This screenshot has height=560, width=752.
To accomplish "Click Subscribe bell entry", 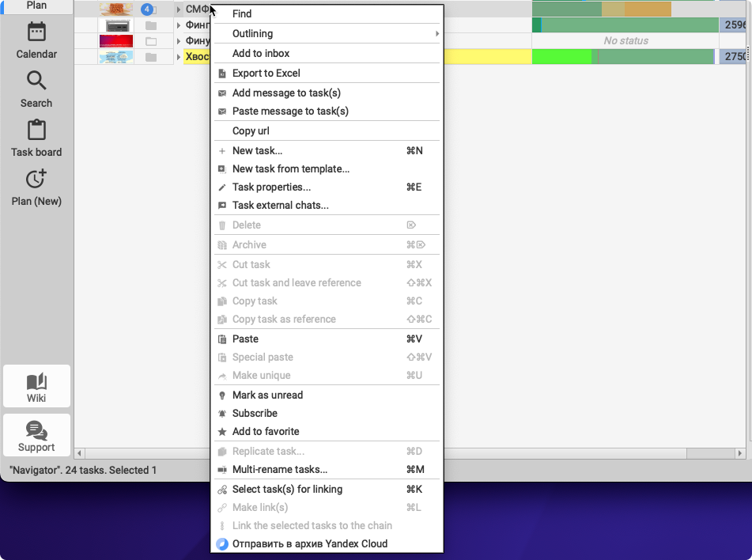I will pyautogui.click(x=255, y=413).
